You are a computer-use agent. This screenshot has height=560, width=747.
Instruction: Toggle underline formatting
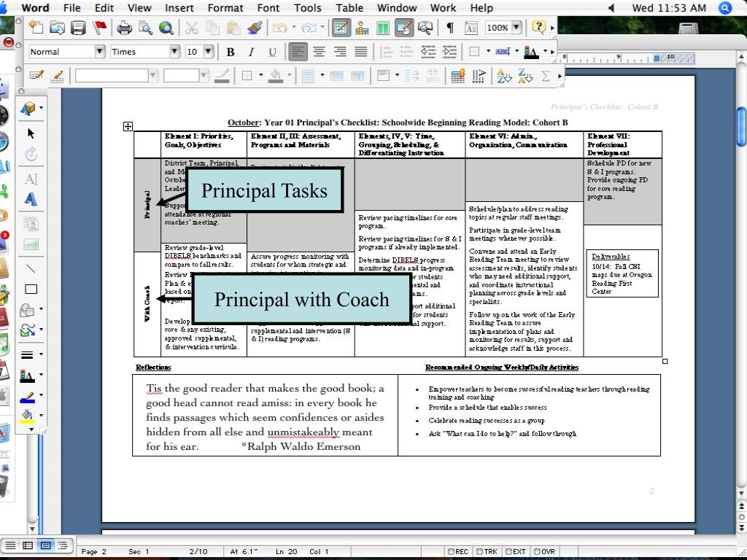point(272,52)
